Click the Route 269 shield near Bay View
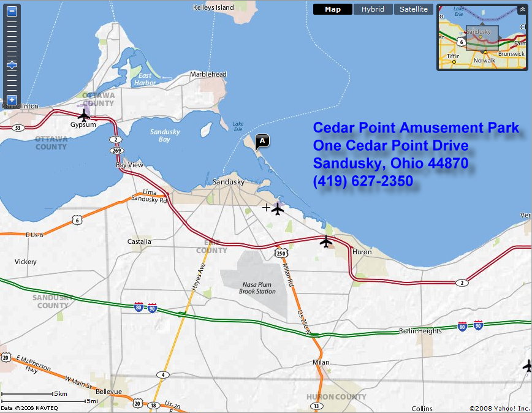 click(116, 150)
